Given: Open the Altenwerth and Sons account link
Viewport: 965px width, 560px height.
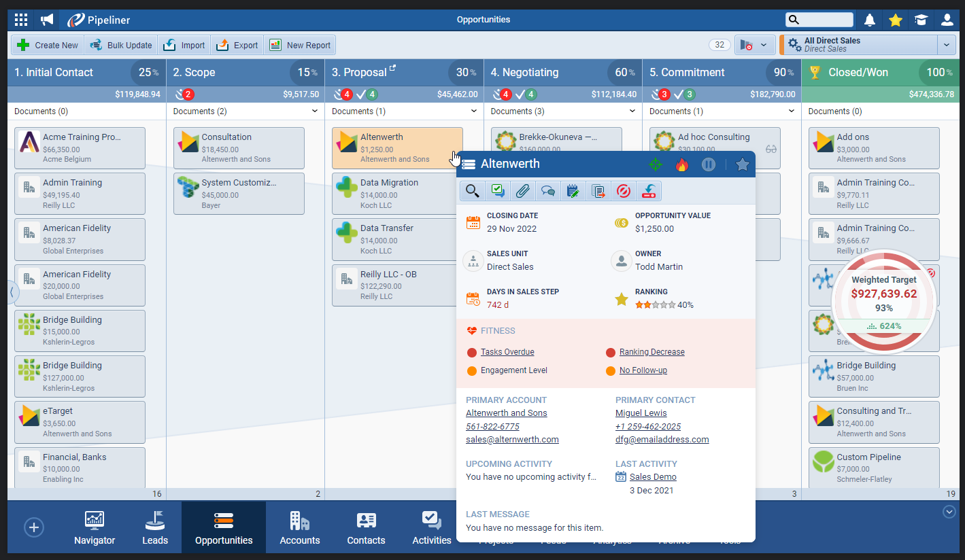Looking at the screenshot, I should tap(506, 413).
